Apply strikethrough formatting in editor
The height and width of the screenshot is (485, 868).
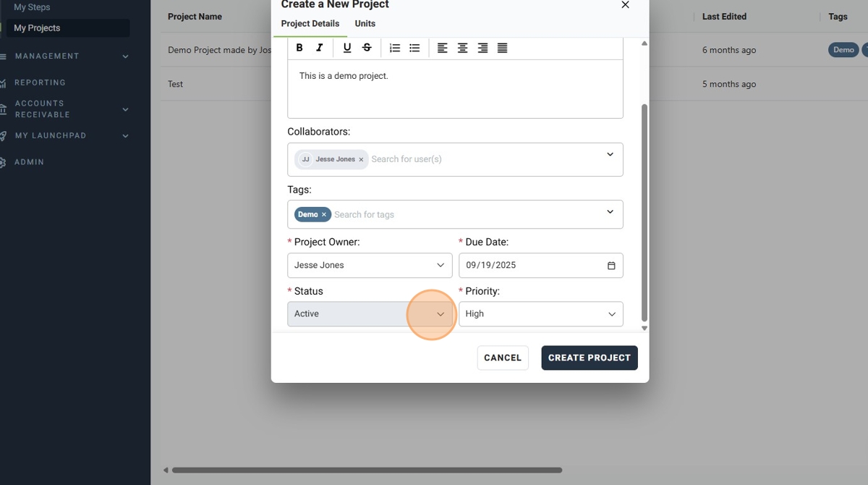(367, 48)
